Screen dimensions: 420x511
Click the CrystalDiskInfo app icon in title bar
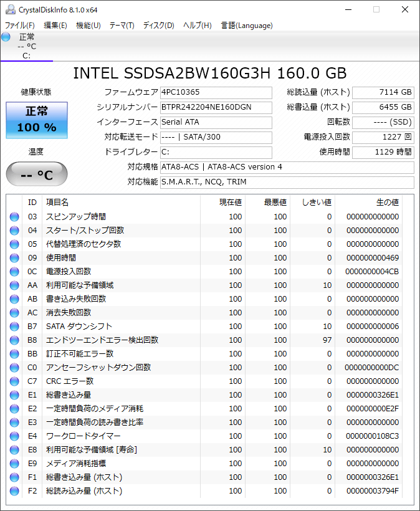click(11, 9)
